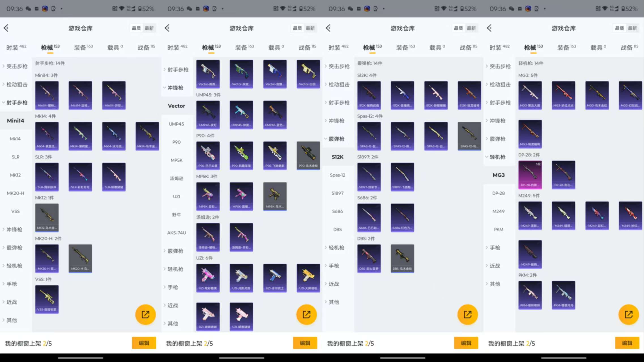Tap 编辑 button below the PKM skins
The height and width of the screenshot is (362, 644).
tap(627, 343)
